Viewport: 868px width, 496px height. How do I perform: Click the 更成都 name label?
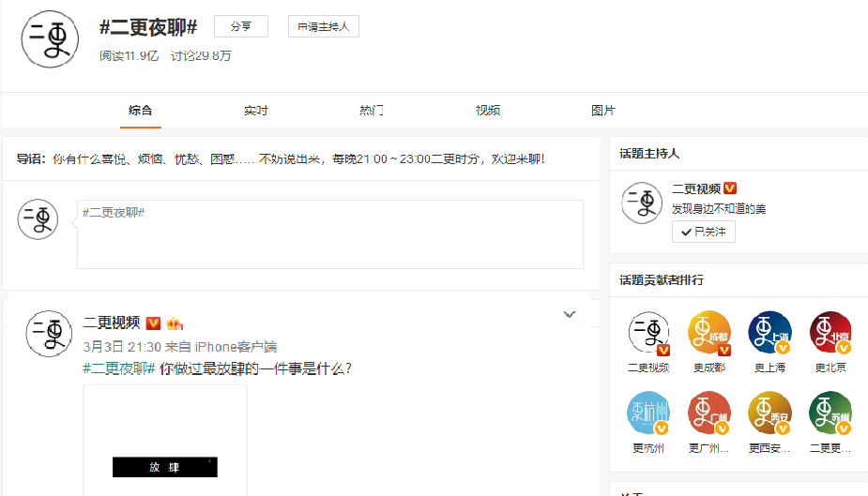pos(709,368)
